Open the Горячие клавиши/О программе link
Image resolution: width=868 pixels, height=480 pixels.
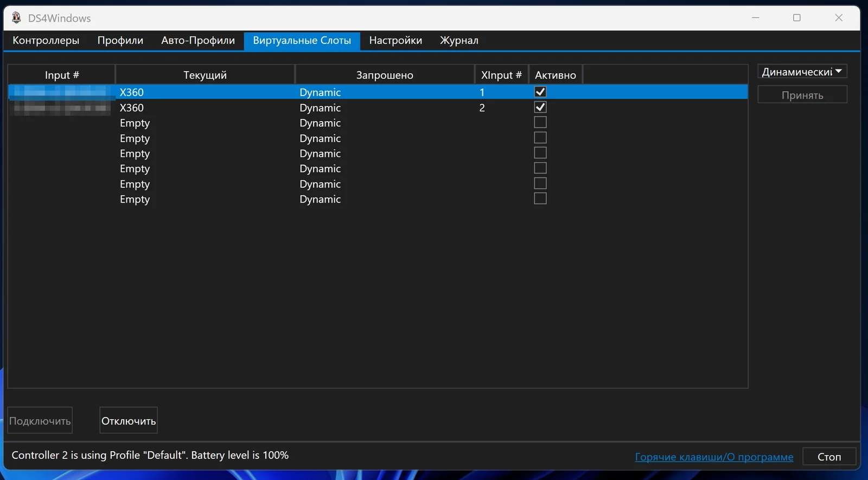pos(714,457)
